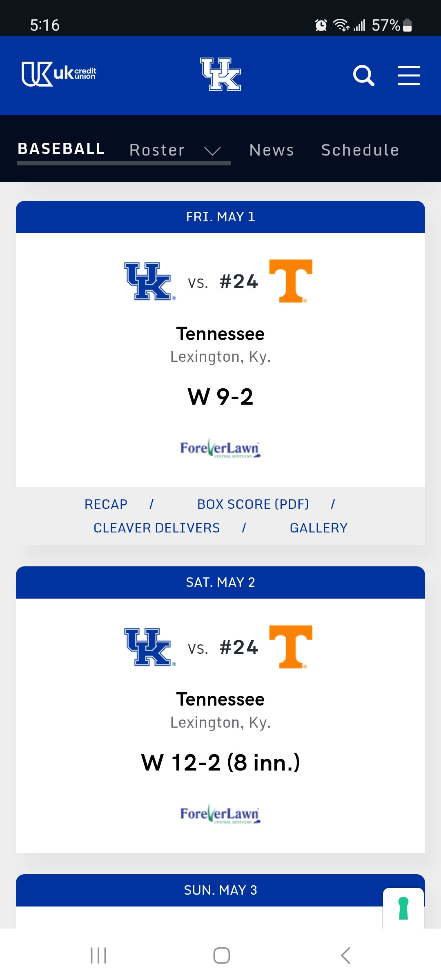Tap the center Kentucky UK header logo
The height and width of the screenshot is (980, 441).
point(220,74)
